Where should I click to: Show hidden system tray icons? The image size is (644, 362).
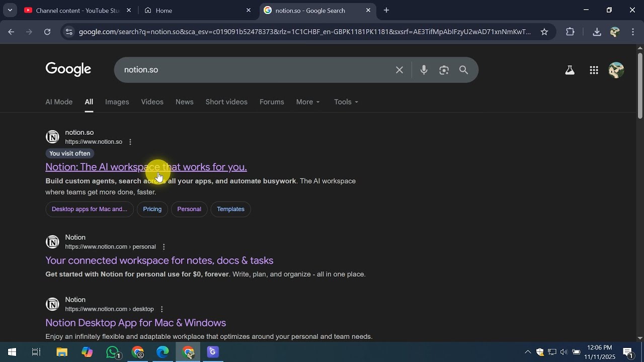coord(527,352)
